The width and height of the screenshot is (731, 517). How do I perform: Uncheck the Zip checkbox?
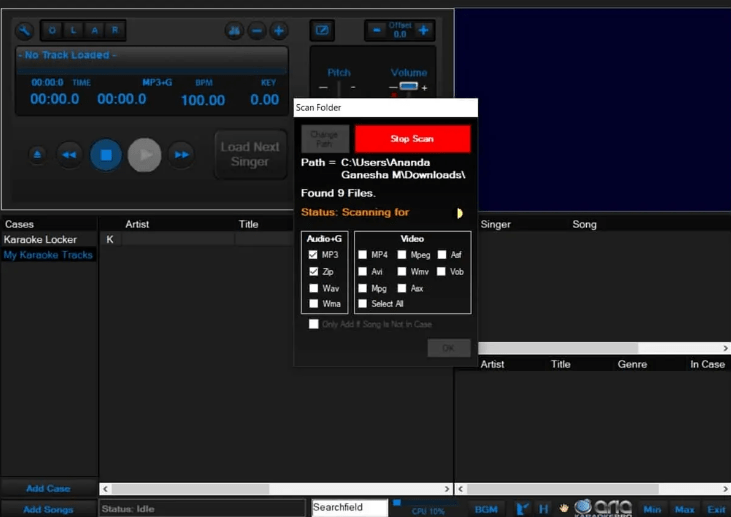point(313,271)
